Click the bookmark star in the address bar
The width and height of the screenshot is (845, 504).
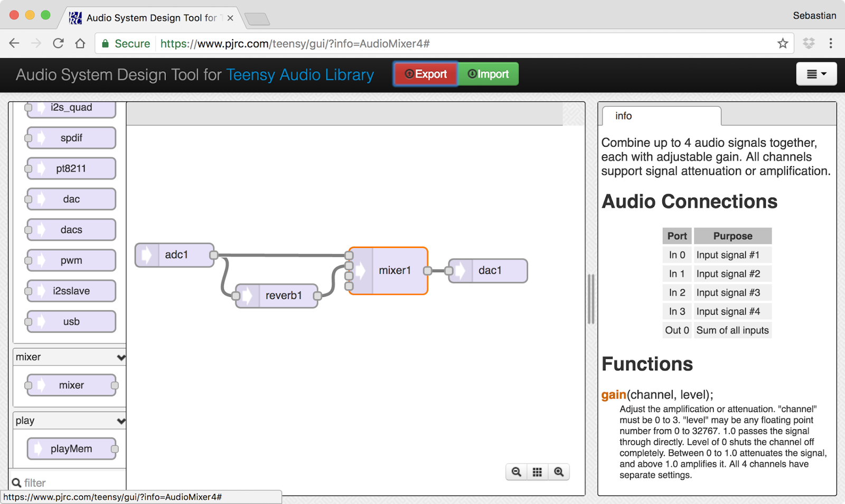[x=782, y=43]
